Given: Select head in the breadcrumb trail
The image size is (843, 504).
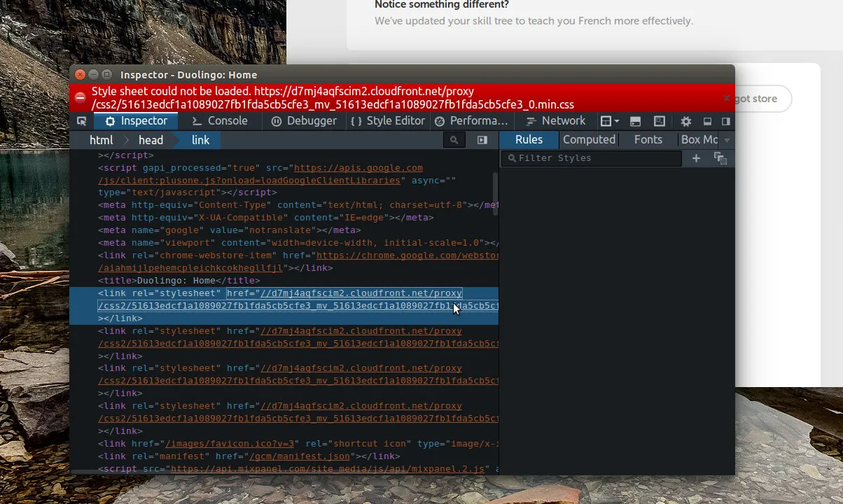Looking at the screenshot, I should (x=150, y=140).
